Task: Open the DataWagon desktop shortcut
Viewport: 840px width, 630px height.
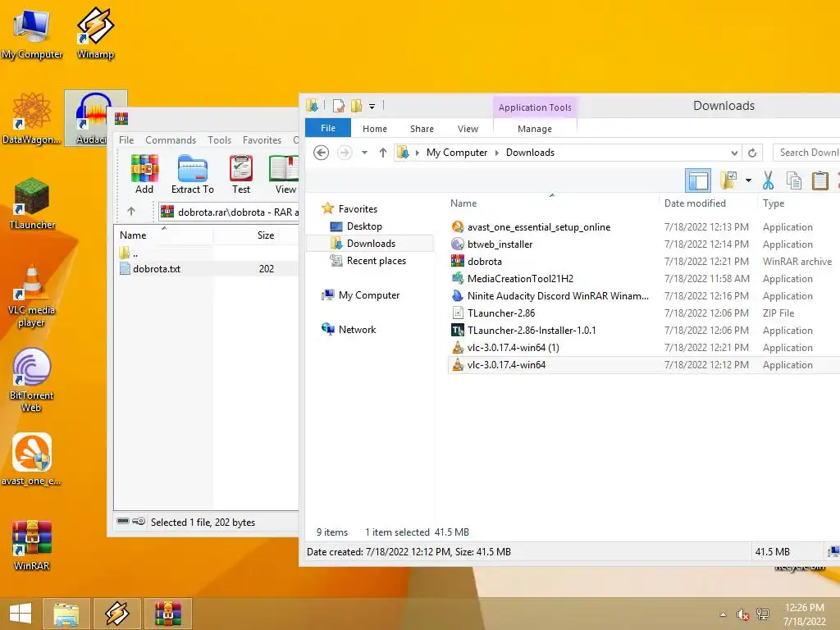Action: (x=32, y=119)
